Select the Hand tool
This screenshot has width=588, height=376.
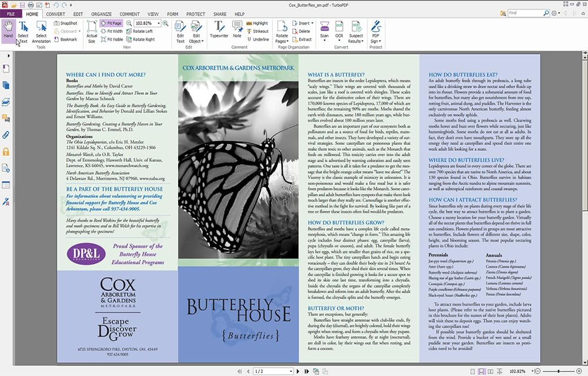(8, 29)
